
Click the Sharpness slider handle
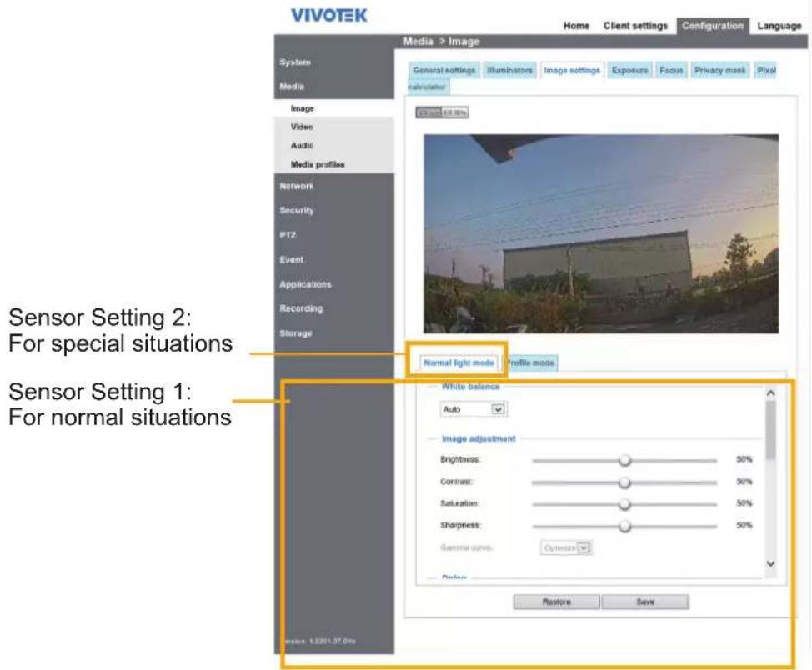point(624,526)
